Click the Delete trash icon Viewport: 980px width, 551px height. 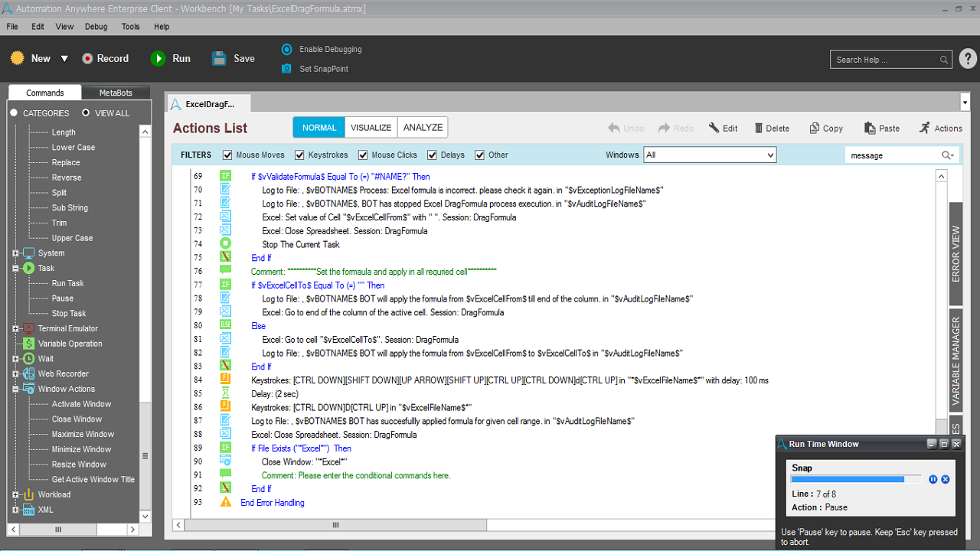(x=759, y=129)
